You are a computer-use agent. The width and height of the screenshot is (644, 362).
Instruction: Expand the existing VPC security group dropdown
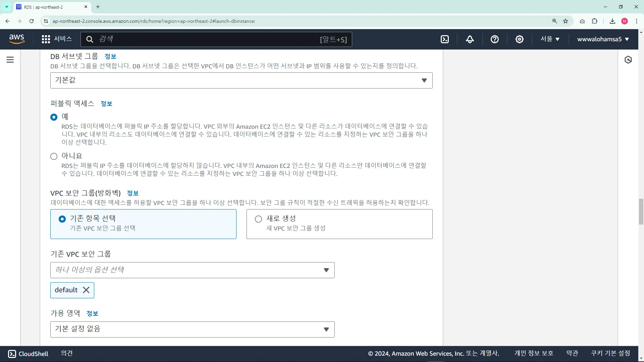(x=192, y=270)
